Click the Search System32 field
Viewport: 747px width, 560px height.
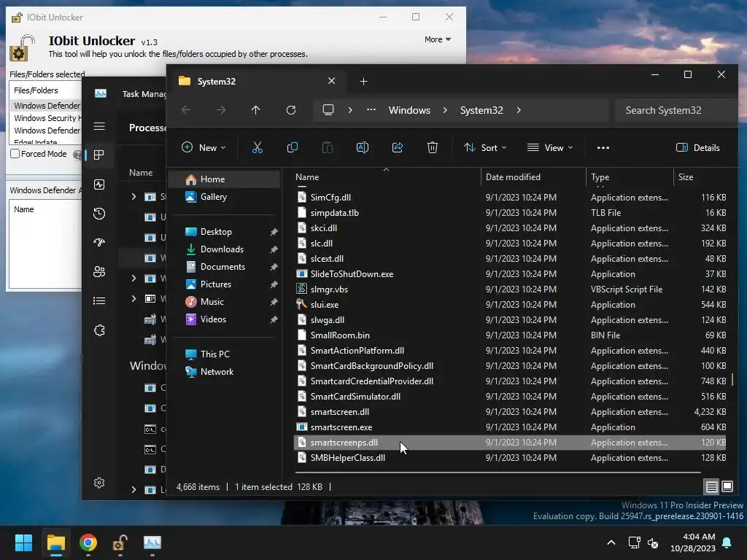(676, 110)
